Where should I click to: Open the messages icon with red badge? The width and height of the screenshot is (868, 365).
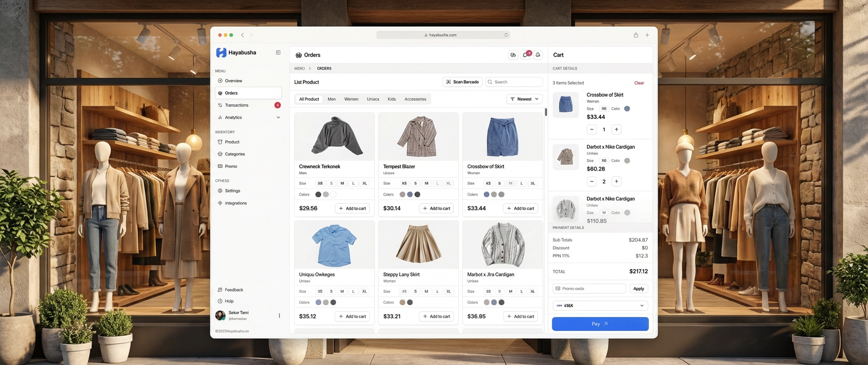(x=526, y=55)
